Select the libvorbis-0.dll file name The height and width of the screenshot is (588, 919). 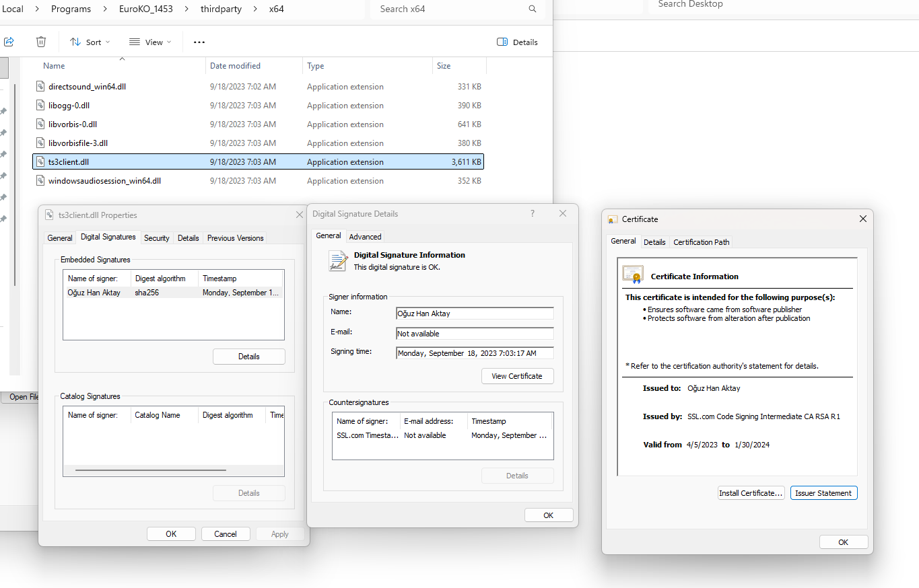pyautogui.click(x=73, y=124)
